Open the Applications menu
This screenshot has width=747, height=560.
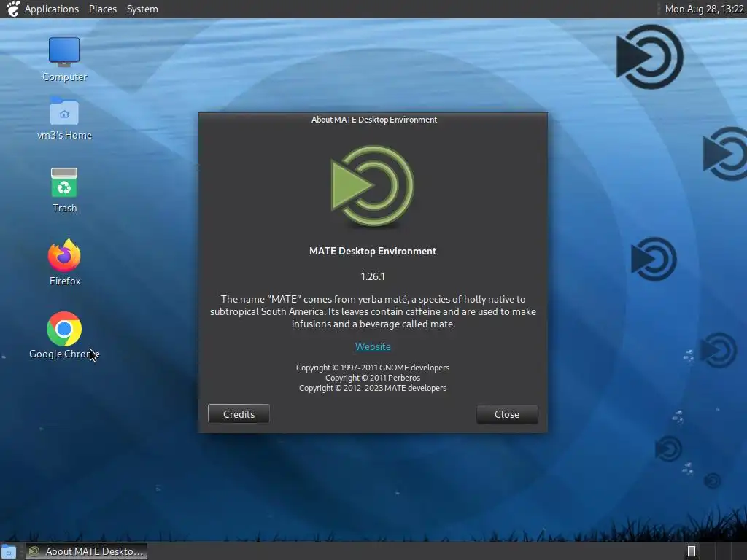[52, 9]
